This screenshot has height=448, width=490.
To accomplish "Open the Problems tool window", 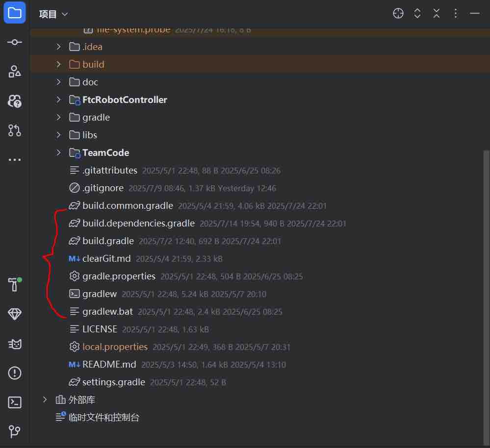I will (15, 373).
